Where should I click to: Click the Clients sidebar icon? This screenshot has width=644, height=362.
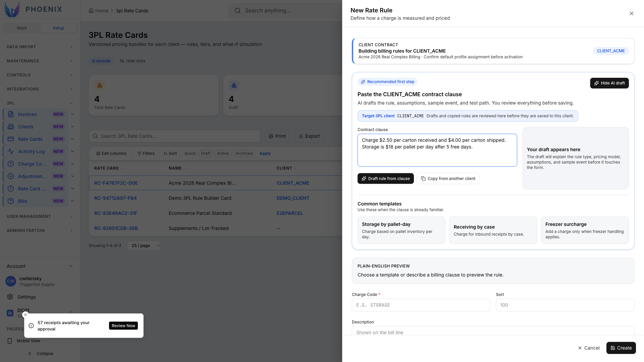(11, 127)
